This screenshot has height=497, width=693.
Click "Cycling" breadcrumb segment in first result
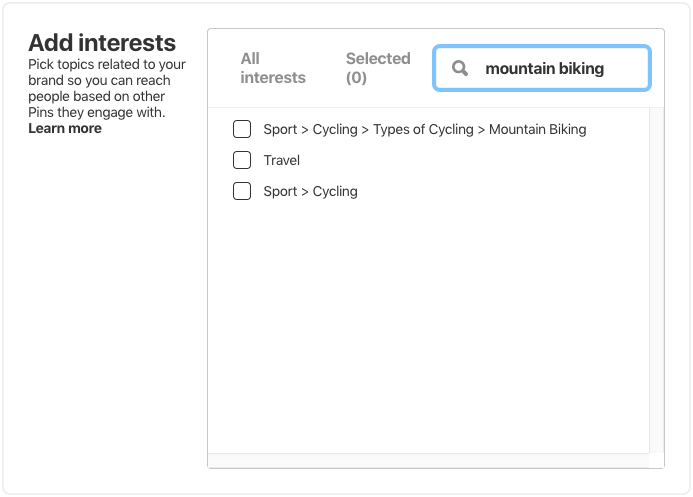[335, 129]
